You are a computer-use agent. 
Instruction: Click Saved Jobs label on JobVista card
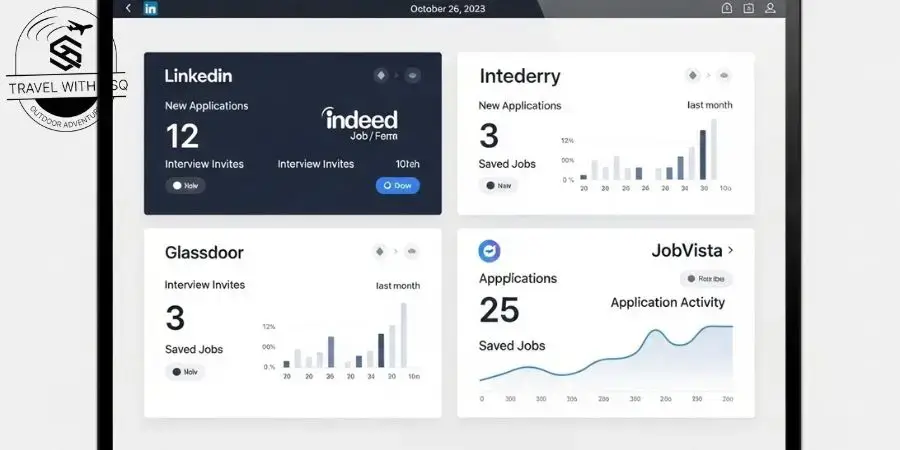coord(512,346)
